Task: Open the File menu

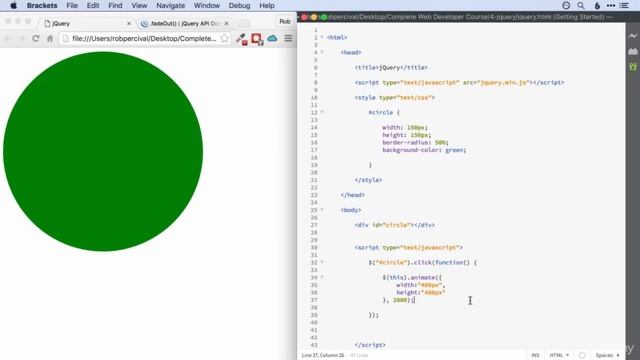Action: (x=72, y=5)
